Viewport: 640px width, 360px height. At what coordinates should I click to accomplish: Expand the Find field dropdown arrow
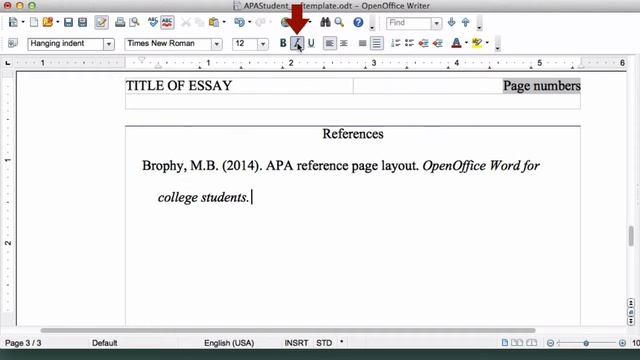[436, 23]
